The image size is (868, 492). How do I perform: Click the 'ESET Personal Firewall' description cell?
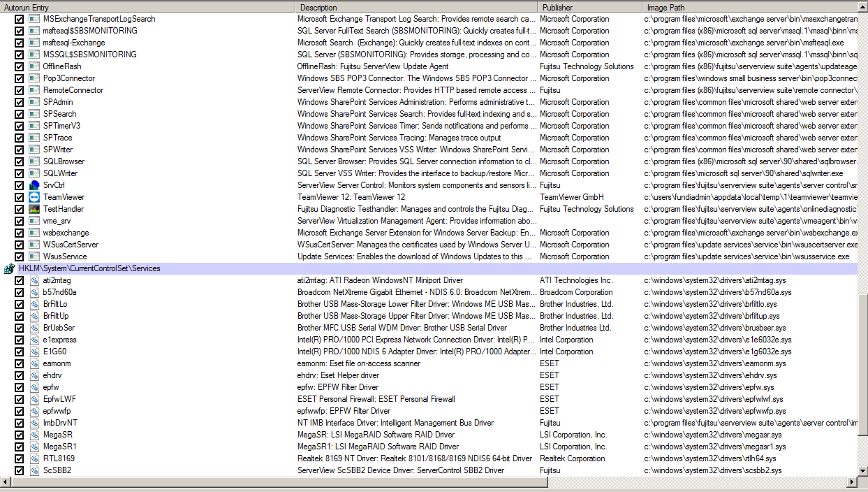[x=376, y=399]
